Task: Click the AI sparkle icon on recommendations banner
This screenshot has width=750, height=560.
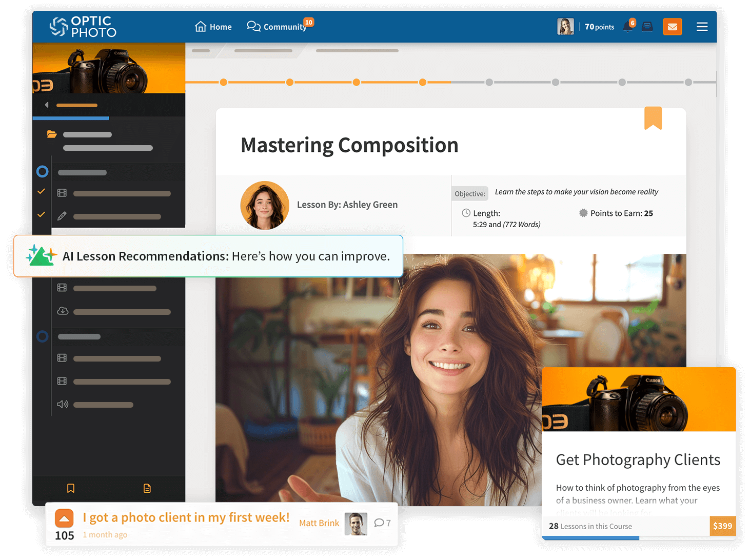Action: [x=41, y=255]
